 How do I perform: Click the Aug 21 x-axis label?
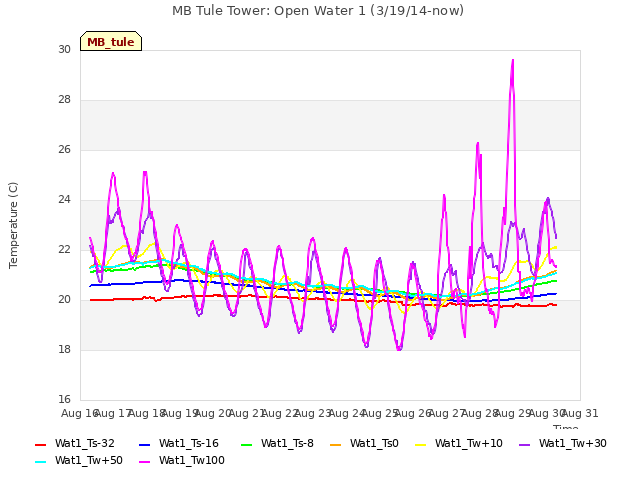(x=247, y=413)
